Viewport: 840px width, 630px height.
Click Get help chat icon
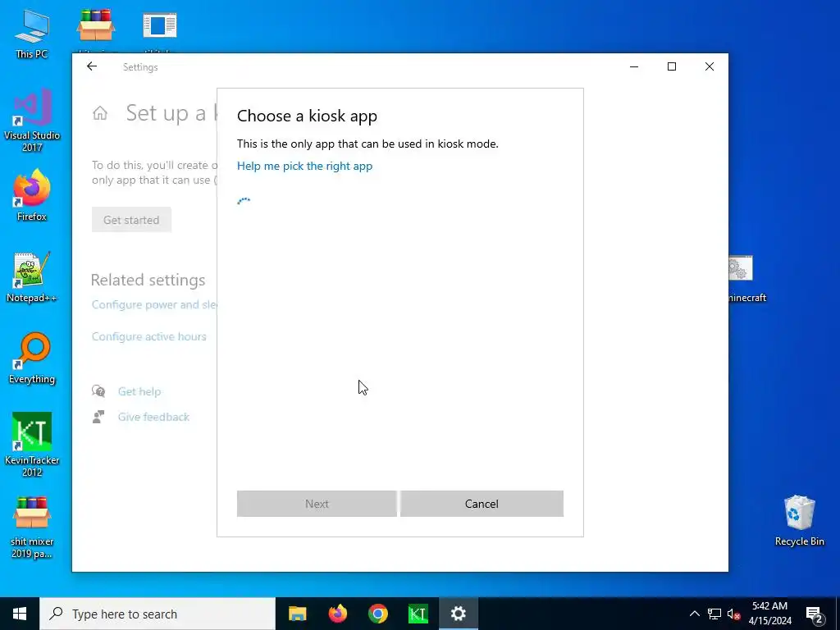(x=98, y=391)
